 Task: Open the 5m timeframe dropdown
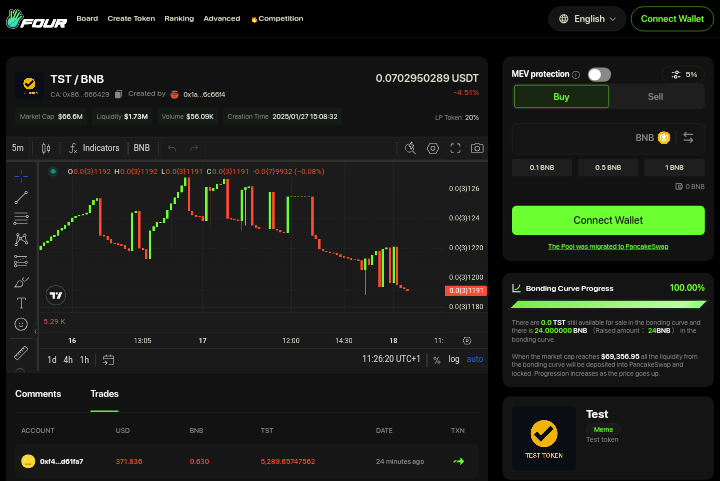pyautogui.click(x=17, y=148)
